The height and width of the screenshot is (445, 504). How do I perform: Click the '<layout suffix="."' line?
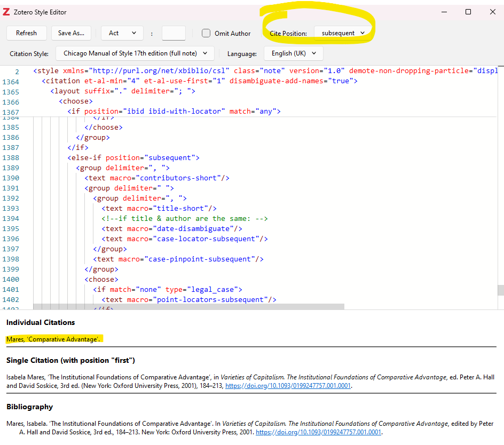[123, 91]
